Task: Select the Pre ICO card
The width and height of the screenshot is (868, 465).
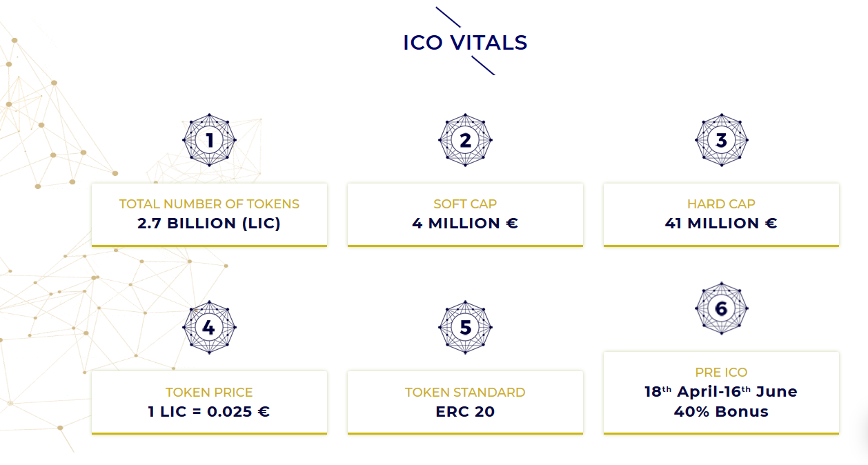Action: pos(721,393)
